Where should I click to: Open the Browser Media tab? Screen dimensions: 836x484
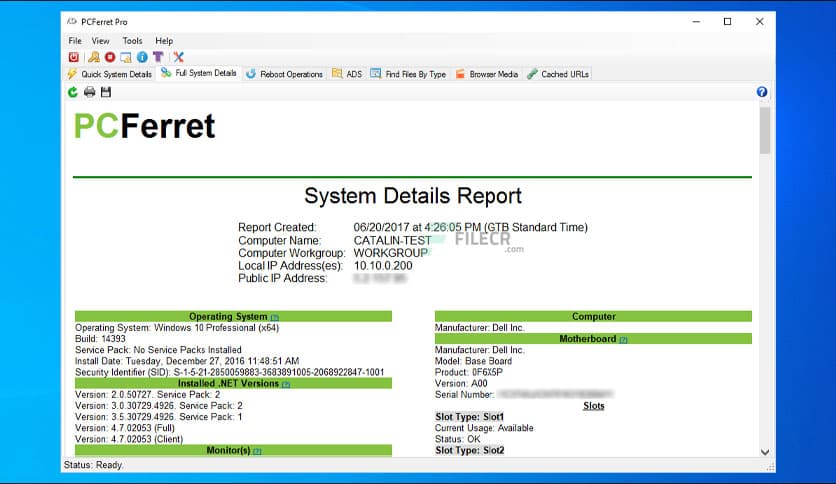(487, 74)
